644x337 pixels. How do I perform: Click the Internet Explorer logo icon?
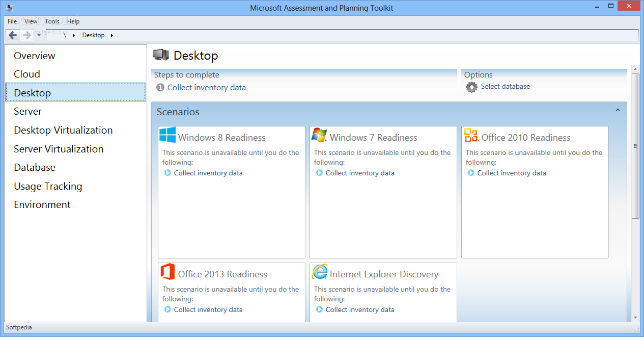click(x=319, y=272)
